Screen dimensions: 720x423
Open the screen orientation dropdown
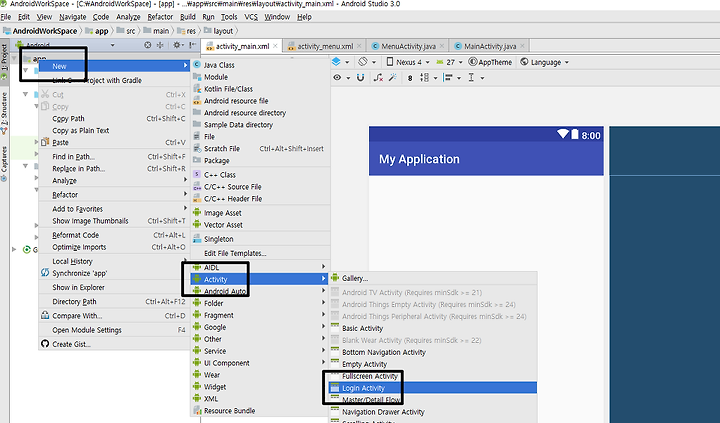click(x=367, y=62)
